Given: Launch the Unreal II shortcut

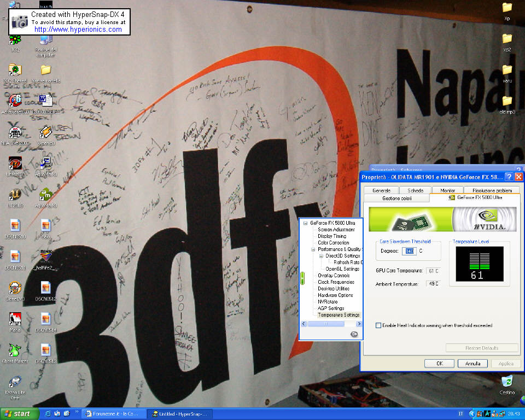Looking at the screenshot, I should point(15,167).
